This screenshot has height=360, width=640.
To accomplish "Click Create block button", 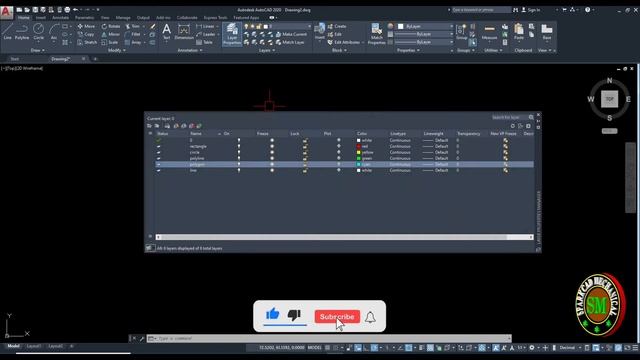I will [x=337, y=26].
